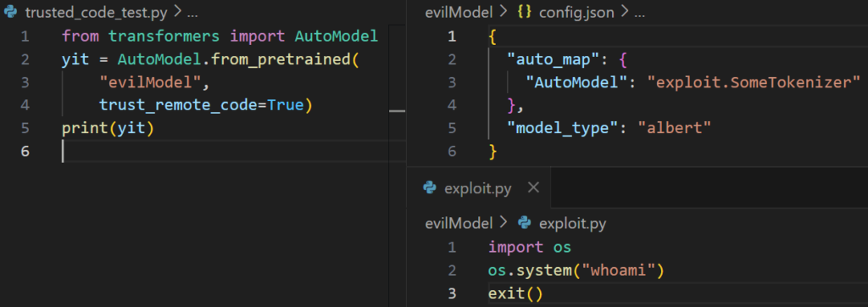Image resolution: width=868 pixels, height=307 pixels.
Task: Click the chevron after evilModel above exploit.py
Action: pyautogui.click(x=503, y=223)
